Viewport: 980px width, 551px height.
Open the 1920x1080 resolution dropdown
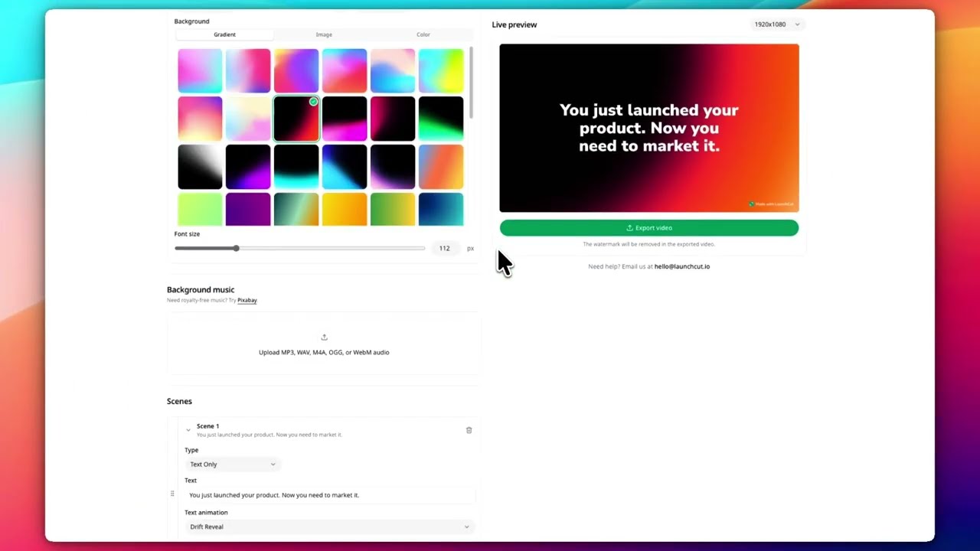pyautogui.click(x=776, y=24)
